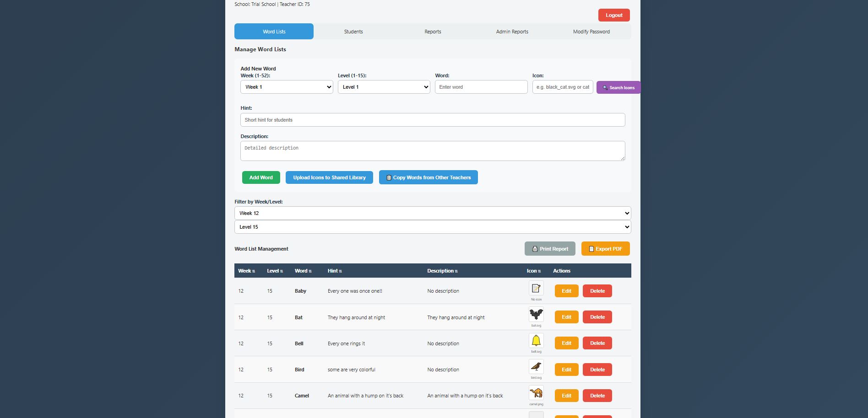
Task: Sort the table by Word column
Action: click(303, 271)
